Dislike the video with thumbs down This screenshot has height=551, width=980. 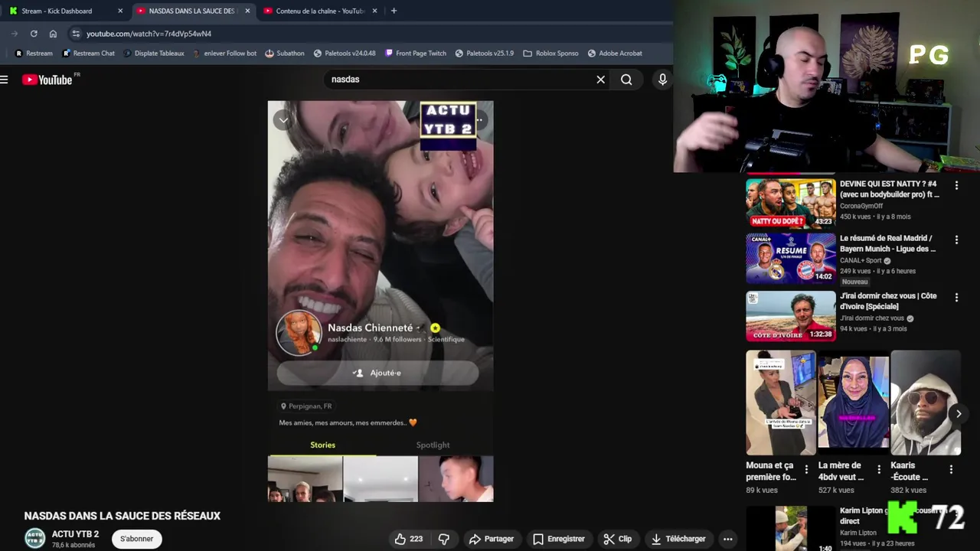(x=444, y=539)
